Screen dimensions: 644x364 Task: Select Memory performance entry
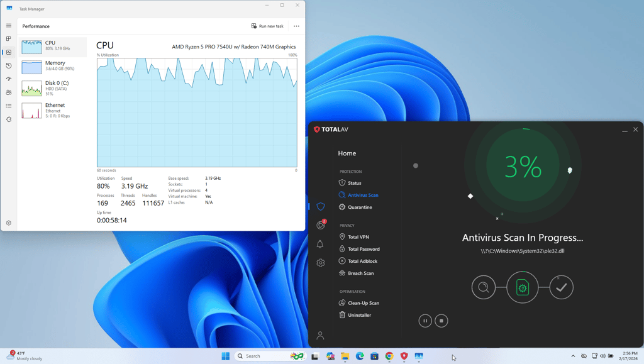click(x=53, y=67)
